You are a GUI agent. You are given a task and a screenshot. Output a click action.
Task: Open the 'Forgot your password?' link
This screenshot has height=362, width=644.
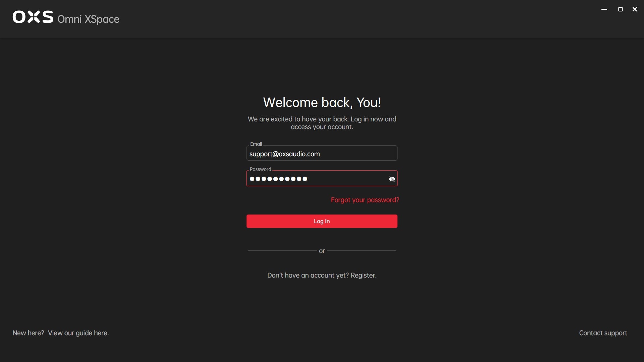(x=365, y=200)
